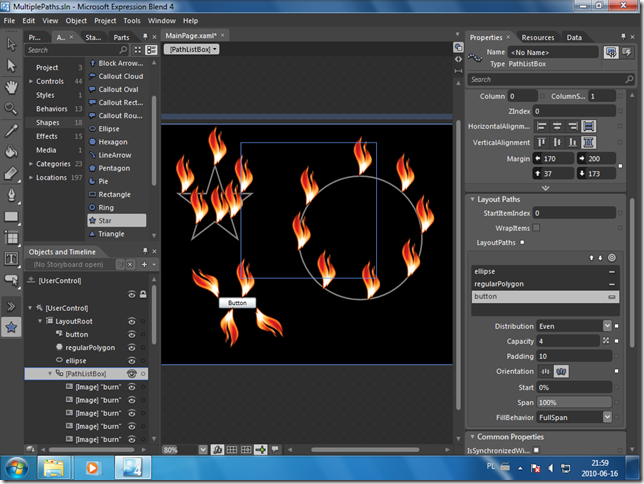The height and width of the screenshot is (484, 644).
Task: Open the File menu
Action: click(9, 21)
